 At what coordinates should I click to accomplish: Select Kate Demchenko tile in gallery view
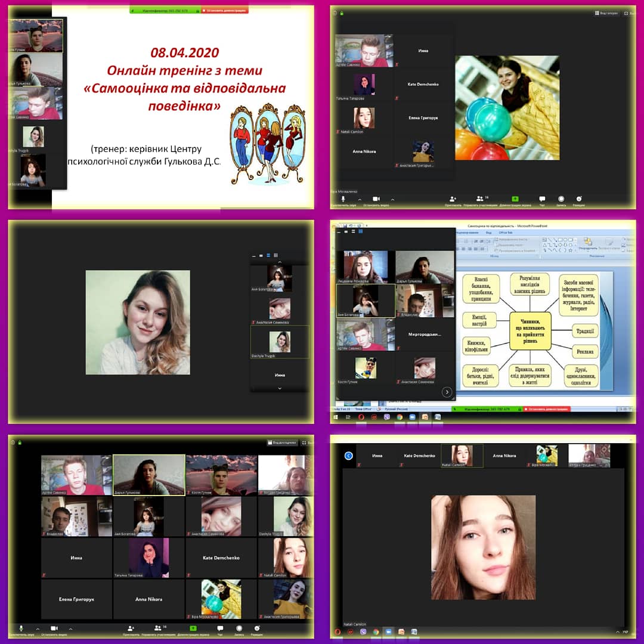[221, 558]
